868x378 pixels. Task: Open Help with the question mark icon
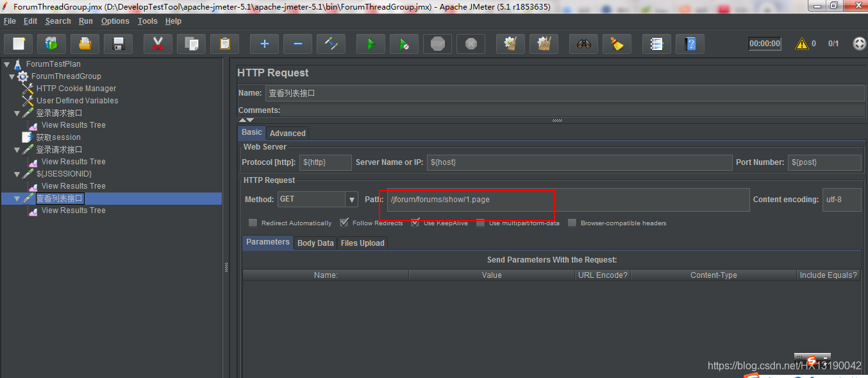click(x=690, y=44)
